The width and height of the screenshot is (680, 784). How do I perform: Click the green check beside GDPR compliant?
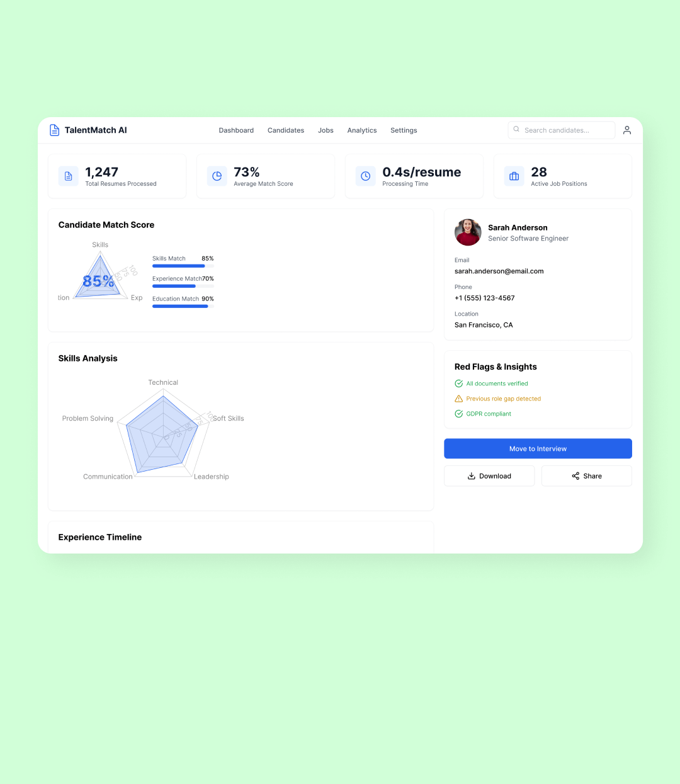[x=459, y=414]
